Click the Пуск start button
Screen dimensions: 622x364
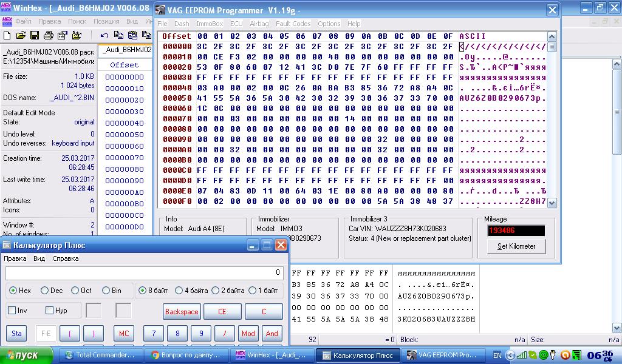point(26,356)
